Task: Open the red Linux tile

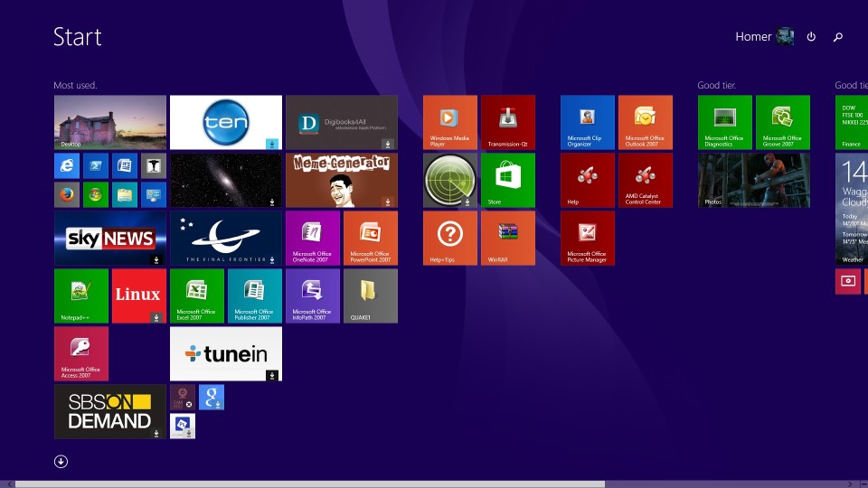Action: (139, 296)
